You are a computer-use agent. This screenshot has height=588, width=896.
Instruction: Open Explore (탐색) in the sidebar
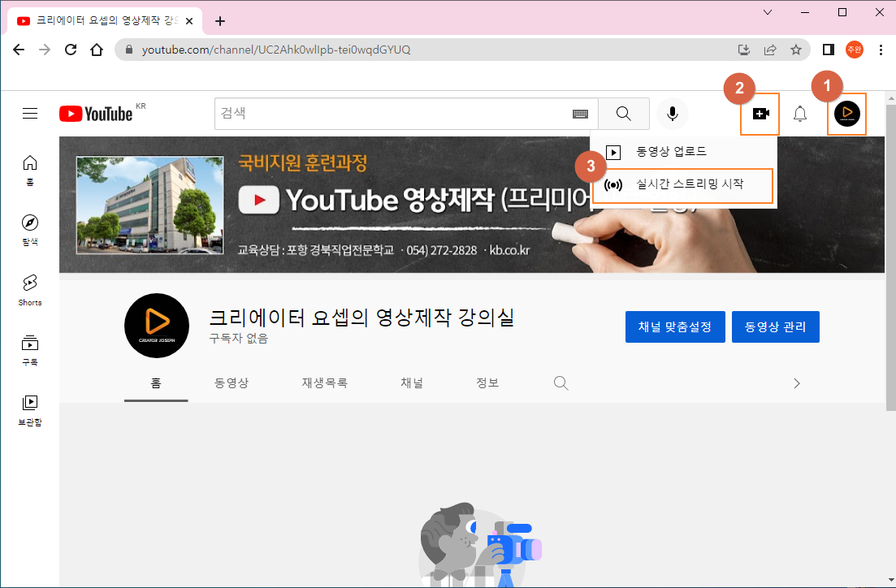(x=30, y=231)
